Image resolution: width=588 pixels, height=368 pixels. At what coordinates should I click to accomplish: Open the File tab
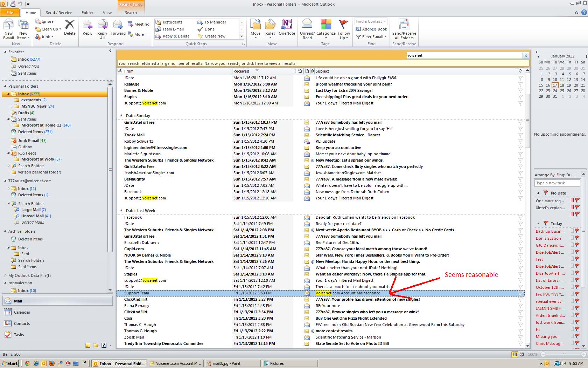(x=10, y=13)
